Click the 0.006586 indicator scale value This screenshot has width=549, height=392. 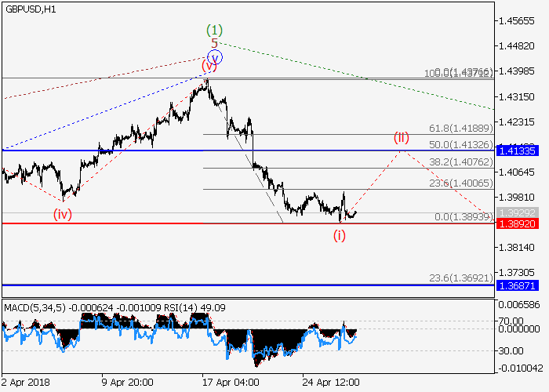coord(519,305)
